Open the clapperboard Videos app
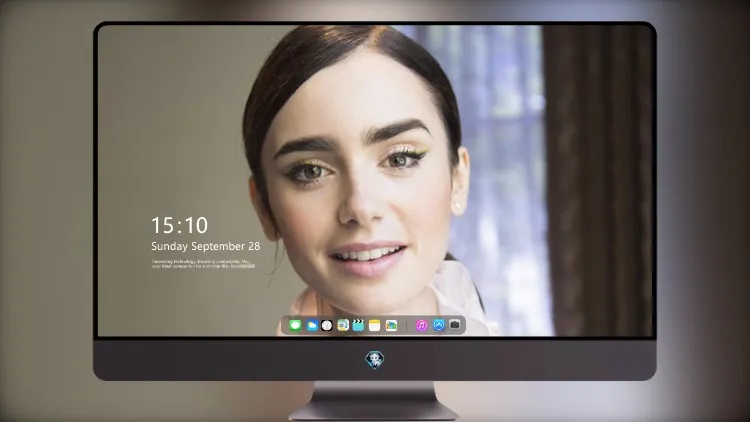Viewport: 750px width, 422px height. [x=358, y=325]
